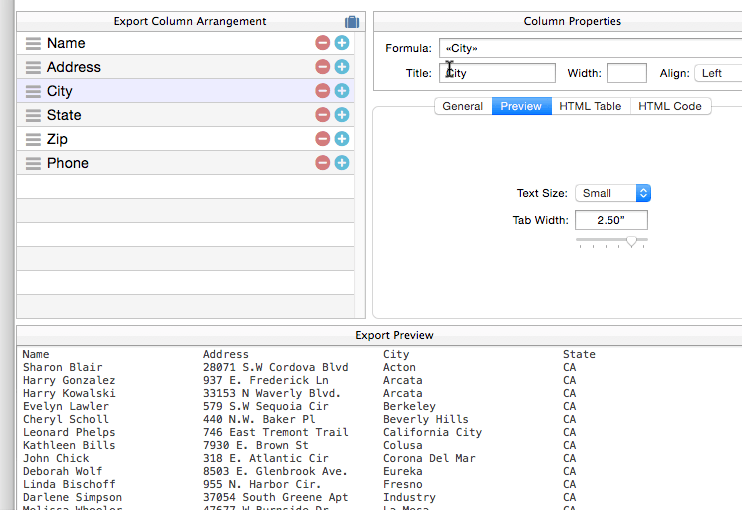Click the Formula field containing «City»

590,48
